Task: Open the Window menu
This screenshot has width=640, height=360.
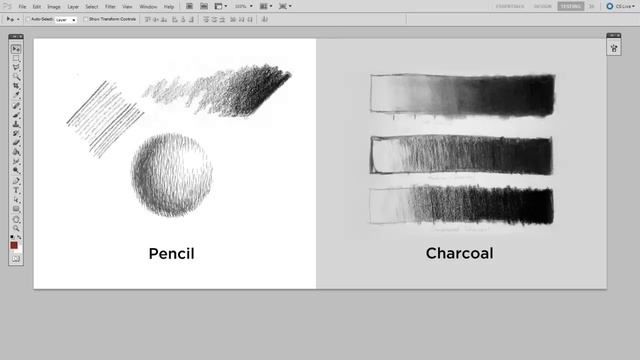Action: 148,7
